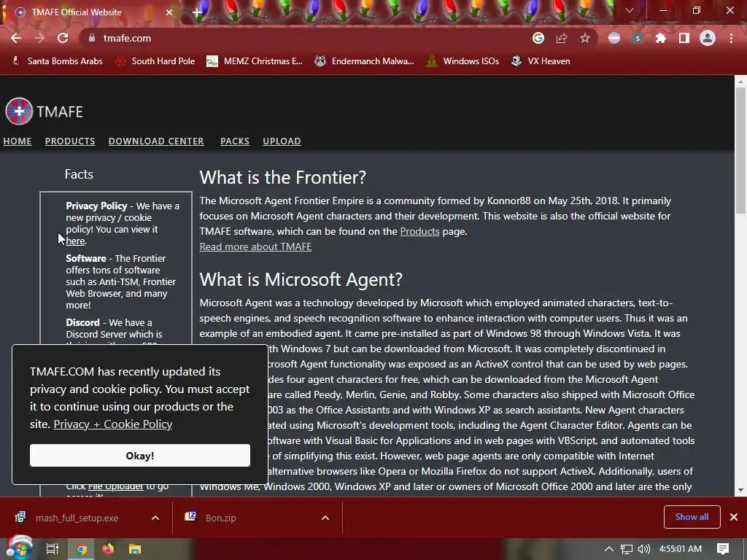Viewport: 747px width, 560px height.
Task: Click the 'What is the Frontier?' heading
Action: (x=283, y=177)
